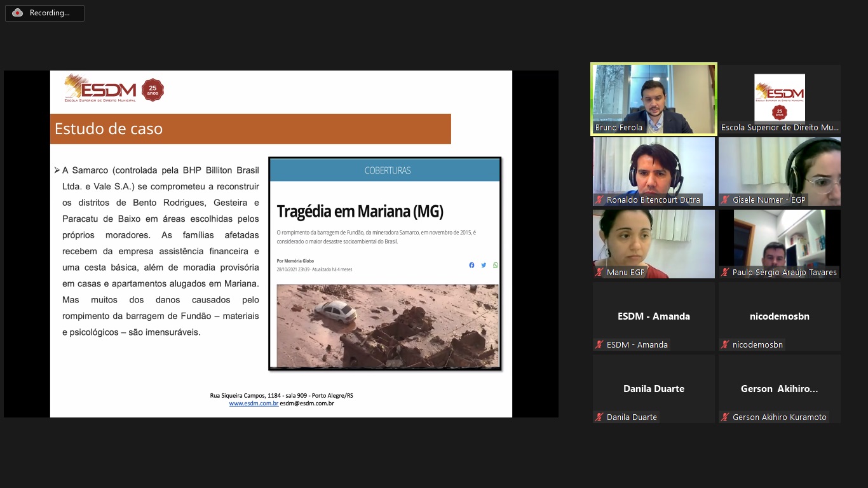Click muted mic icon beside Manu EGP

[599, 272]
